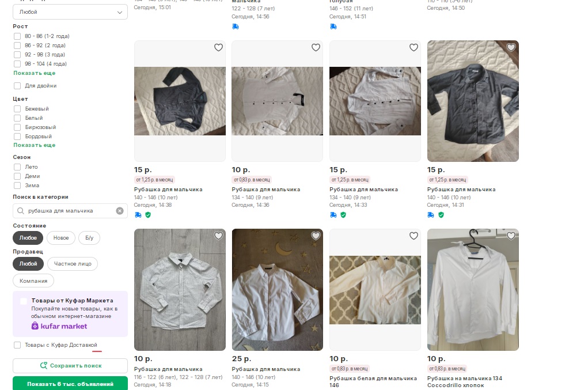Image resolution: width=588 pixels, height=390 pixels.
Task: Favorite the 25 р. white shirt listing
Action: point(316,236)
